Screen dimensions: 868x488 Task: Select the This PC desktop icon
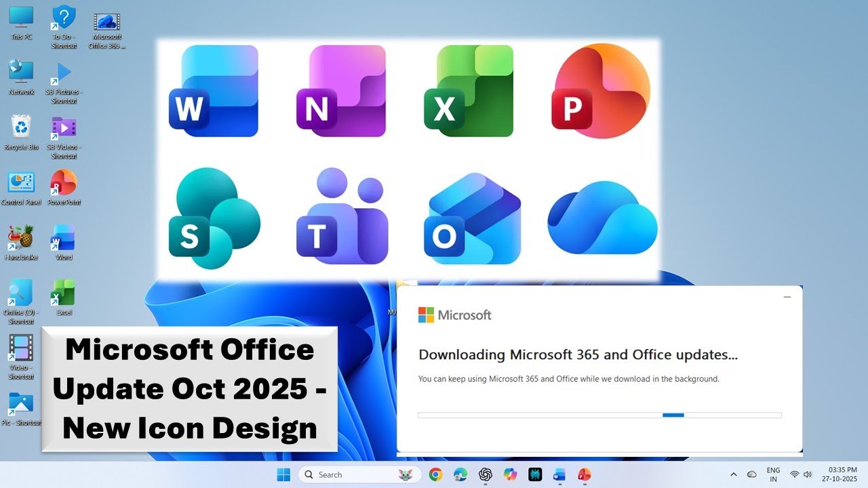(21, 23)
